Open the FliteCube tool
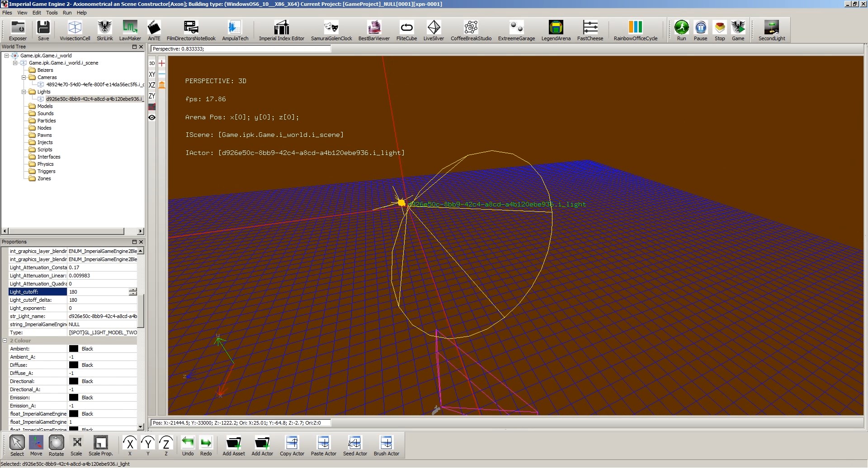This screenshot has height=468, width=868. click(x=406, y=31)
